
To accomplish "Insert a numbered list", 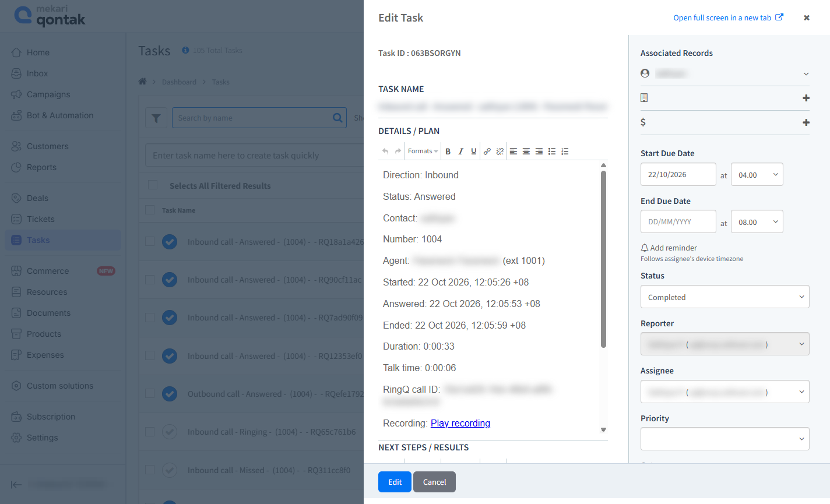I will 565,151.
